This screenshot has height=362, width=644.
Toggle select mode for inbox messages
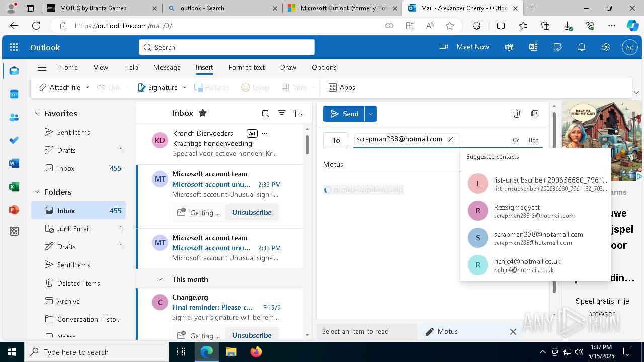pyautogui.click(x=266, y=113)
